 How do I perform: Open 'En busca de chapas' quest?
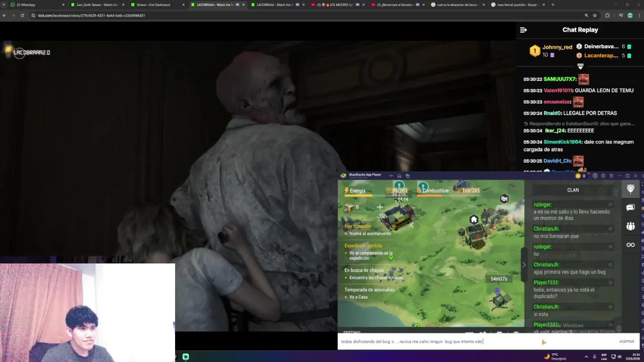(x=374, y=274)
